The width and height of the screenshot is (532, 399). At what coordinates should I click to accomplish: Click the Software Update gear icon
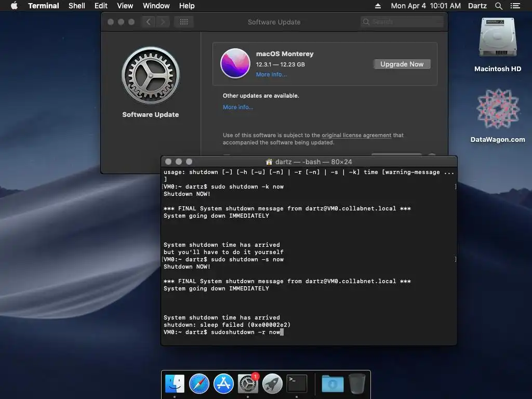(x=151, y=75)
